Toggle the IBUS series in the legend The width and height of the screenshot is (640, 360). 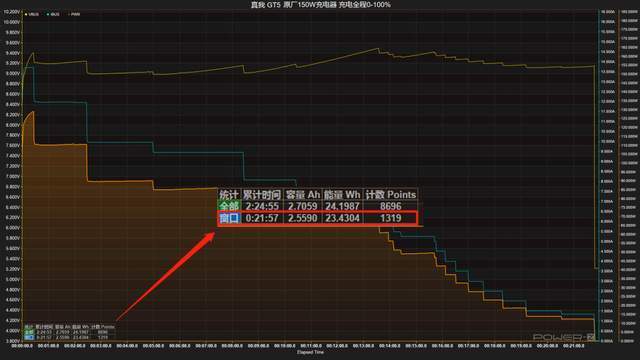pyautogui.click(x=53, y=14)
